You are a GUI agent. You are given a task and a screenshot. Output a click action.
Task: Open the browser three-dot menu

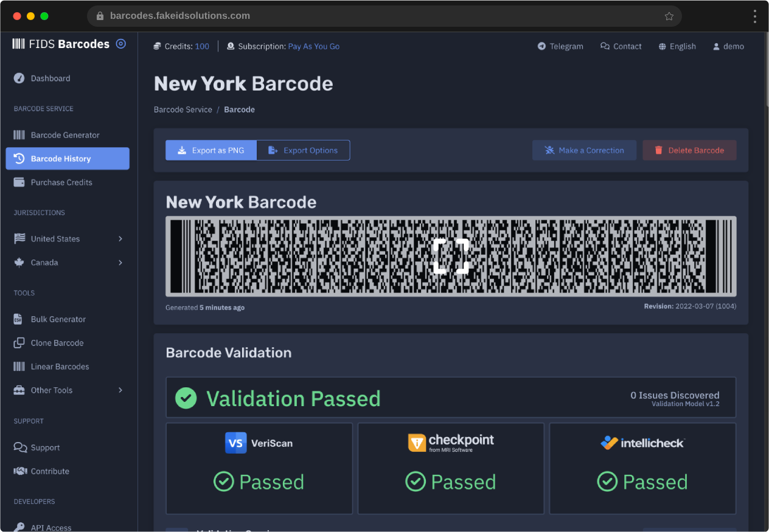754,16
